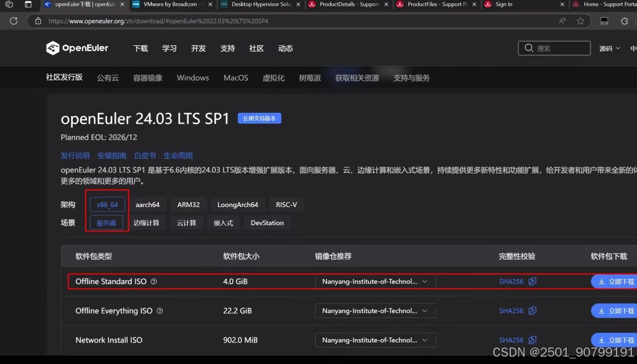Switch to the 获取相关资源 sub-tab
637x364 pixels.
click(357, 78)
